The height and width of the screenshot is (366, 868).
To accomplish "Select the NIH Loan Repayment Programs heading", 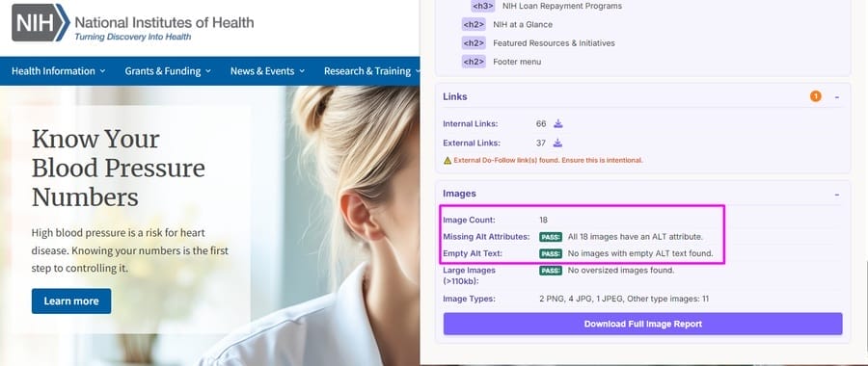I will [x=562, y=6].
